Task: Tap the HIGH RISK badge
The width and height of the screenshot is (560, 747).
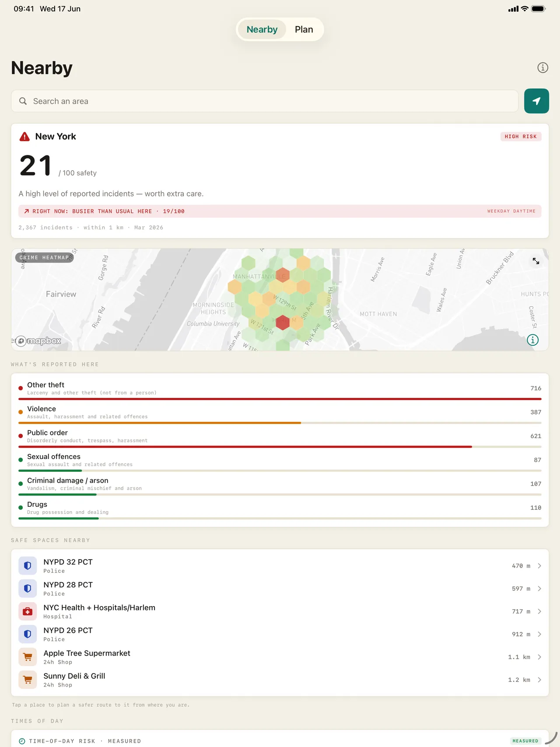Action: tap(521, 137)
